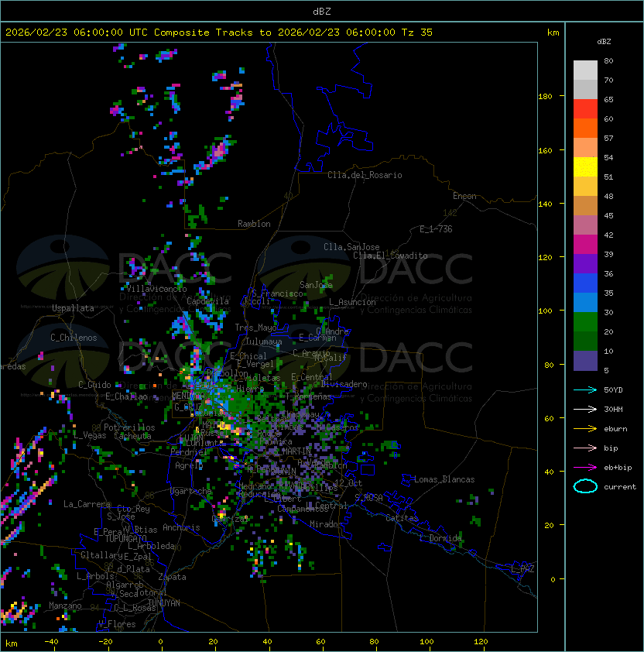The height and width of the screenshot is (652, 644).
Task: Click the 'Cacheuta' place label
Action: pyautogui.click(x=132, y=436)
